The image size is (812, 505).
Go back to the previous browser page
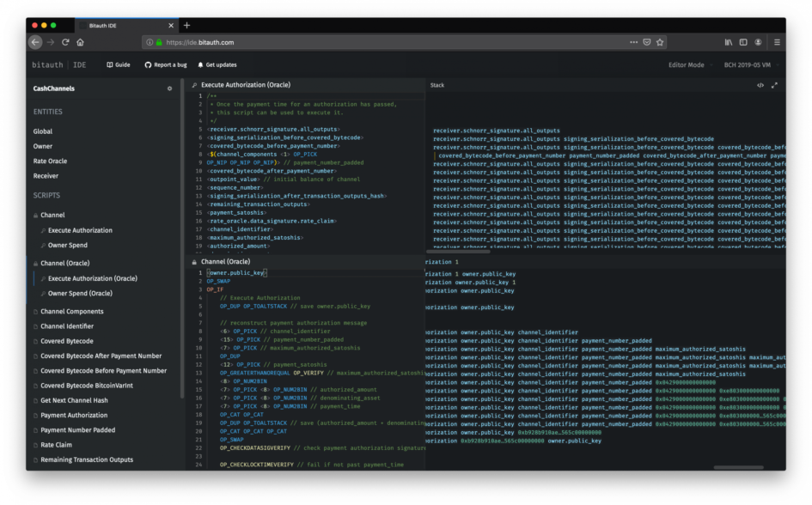[x=35, y=42]
